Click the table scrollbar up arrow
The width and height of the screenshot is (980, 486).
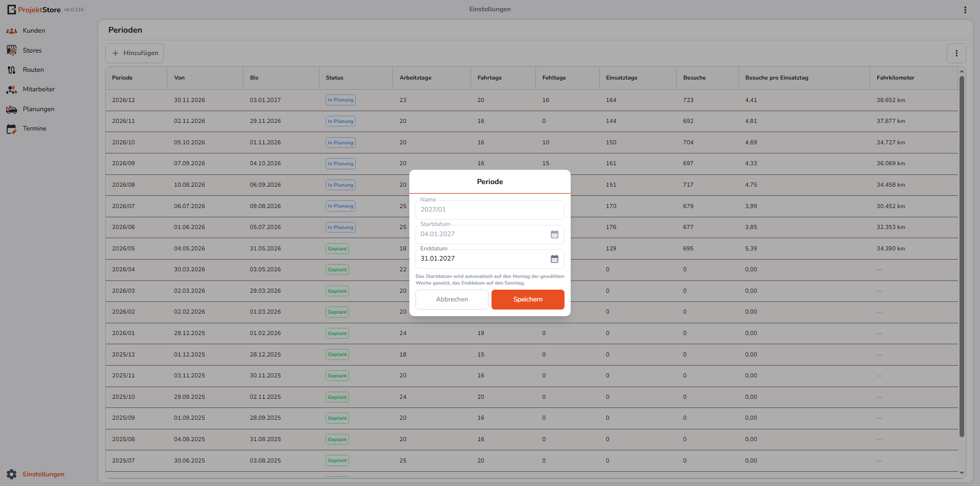point(962,71)
